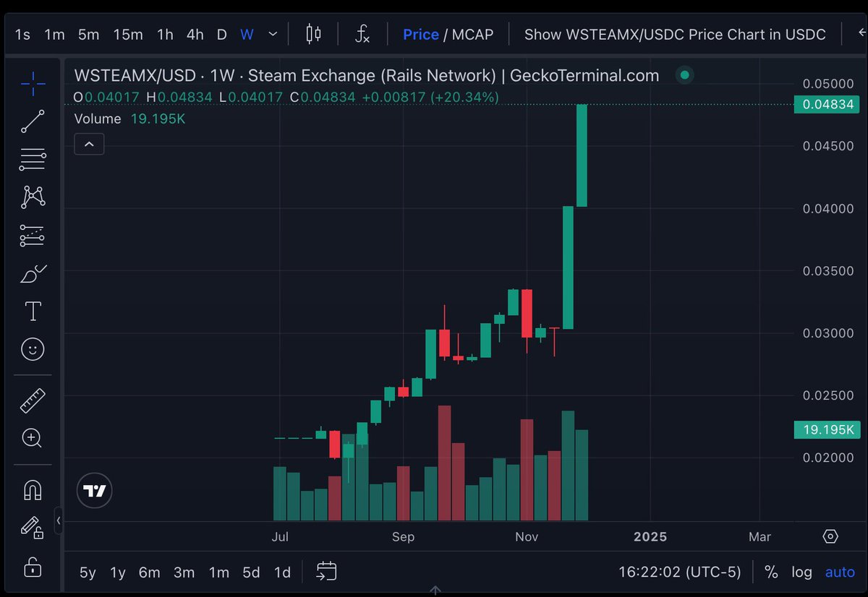Collapse the indicator legend chevron
Screen dimensions: 868x597
[x=89, y=145]
